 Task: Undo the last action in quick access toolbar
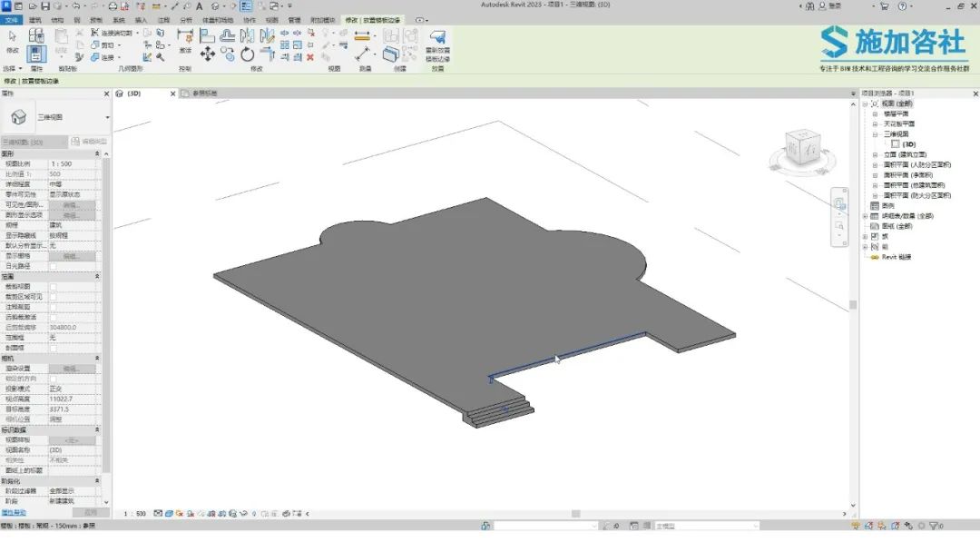point(75,6)
